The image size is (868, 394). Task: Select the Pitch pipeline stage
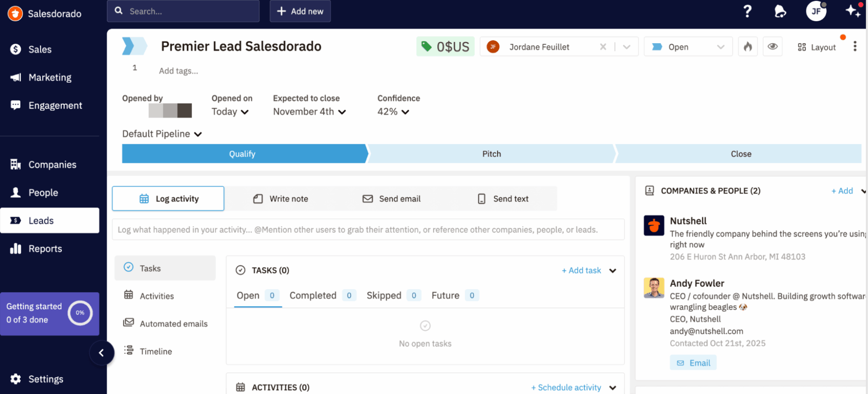[491, 154]
